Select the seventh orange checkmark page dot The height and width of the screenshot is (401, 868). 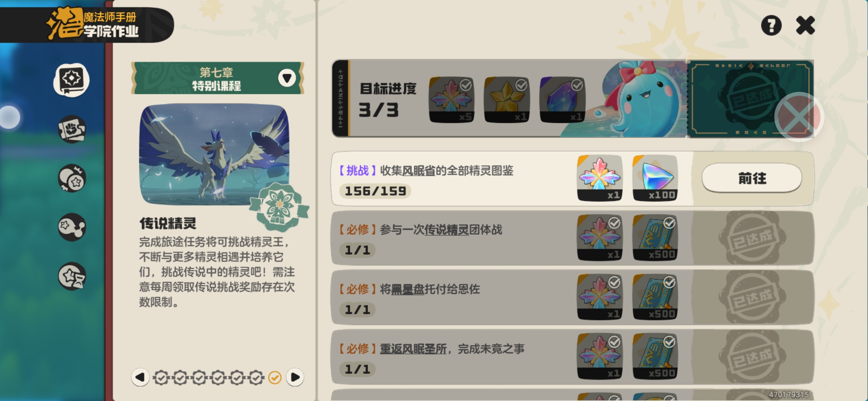[275, 378]
